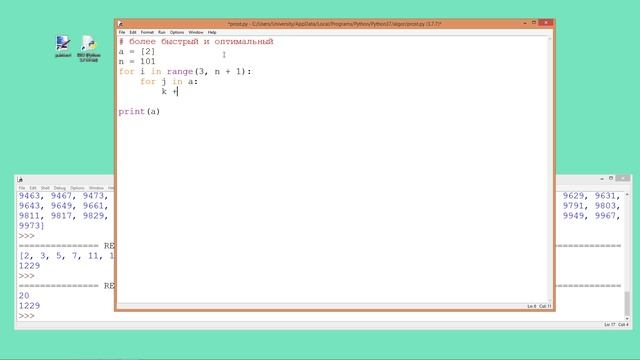
Task: Open the Window menu in the shell window
Action: click(x=96, y=188)
